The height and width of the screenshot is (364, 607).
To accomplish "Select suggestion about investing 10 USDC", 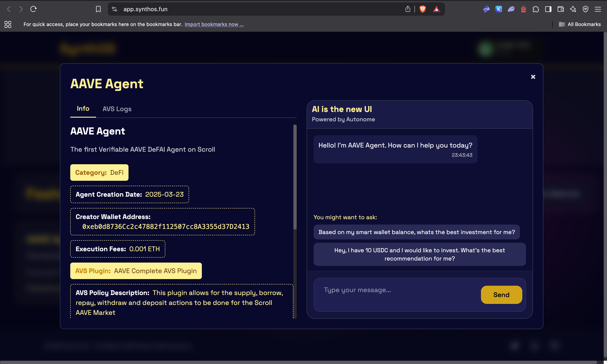I will click(420, 254).
